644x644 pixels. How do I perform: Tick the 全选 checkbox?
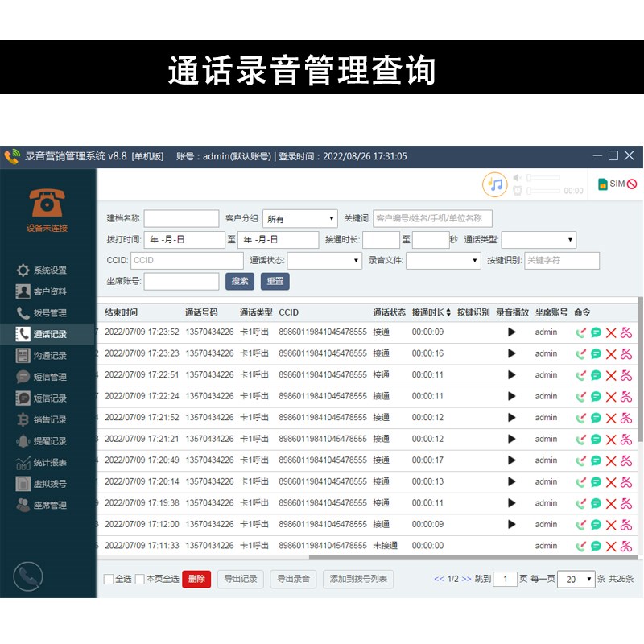[109, 579]
